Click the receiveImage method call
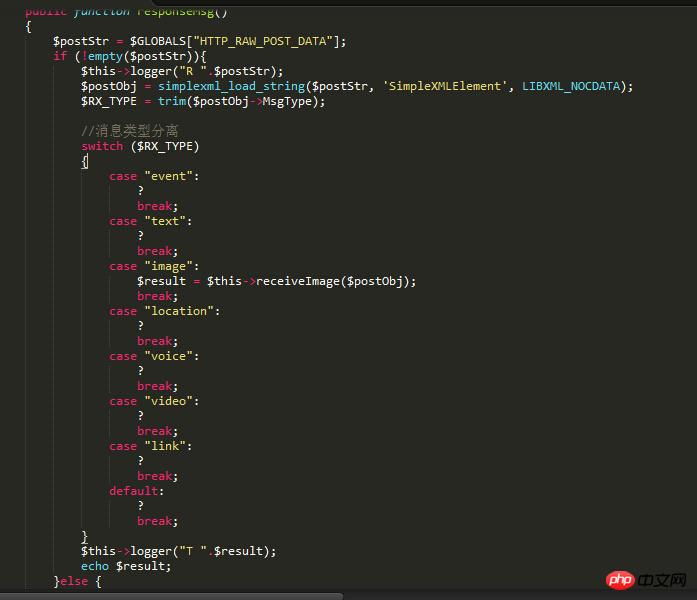 pyautogui.click(x=299, y=281)
